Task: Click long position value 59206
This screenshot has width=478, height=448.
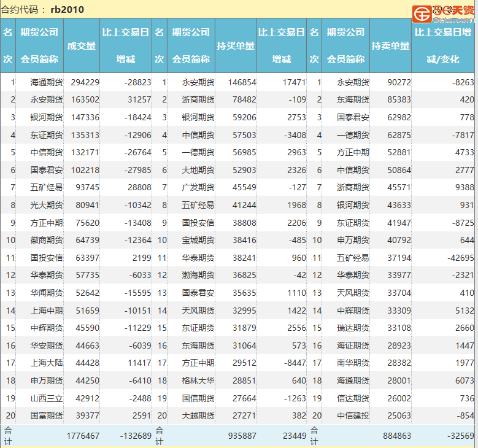Action: click(244, 117)
